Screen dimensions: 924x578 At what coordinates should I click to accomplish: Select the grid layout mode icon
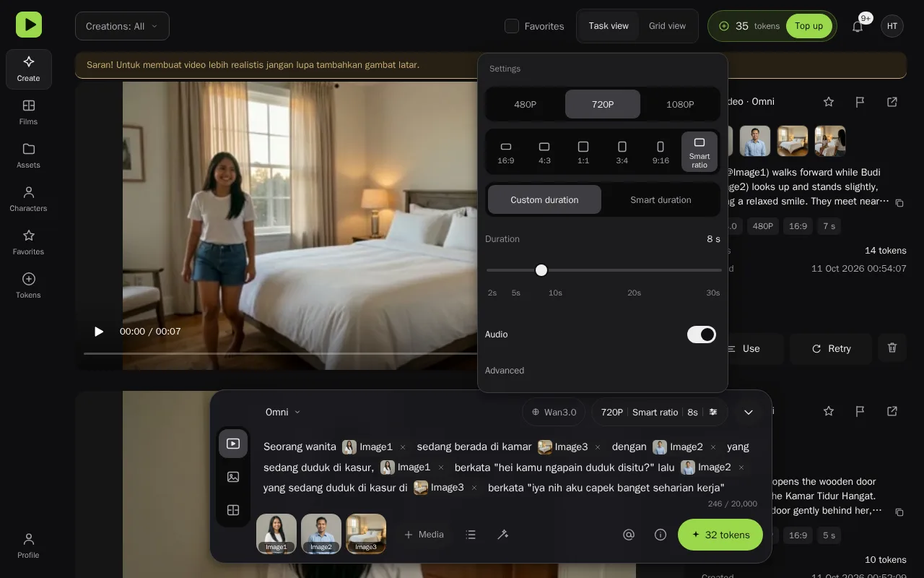point(233,510)
